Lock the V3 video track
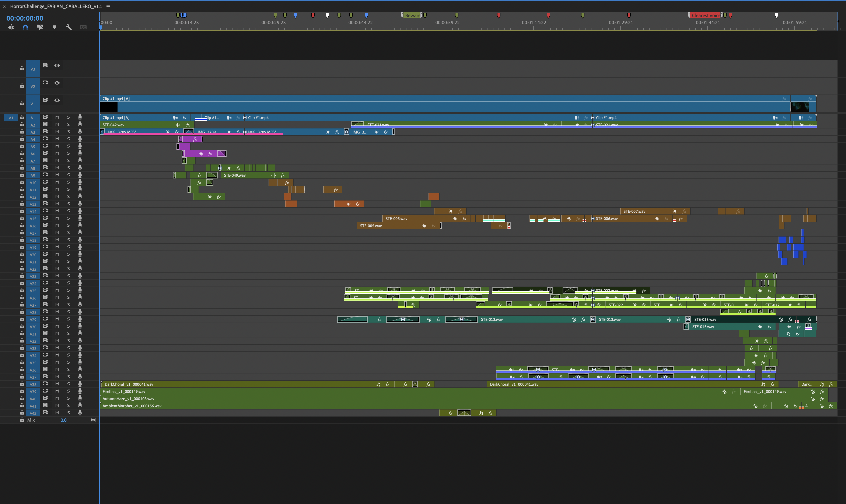Image resolution: width=846 pixels, height=504 pixels. tap(22, 69)
